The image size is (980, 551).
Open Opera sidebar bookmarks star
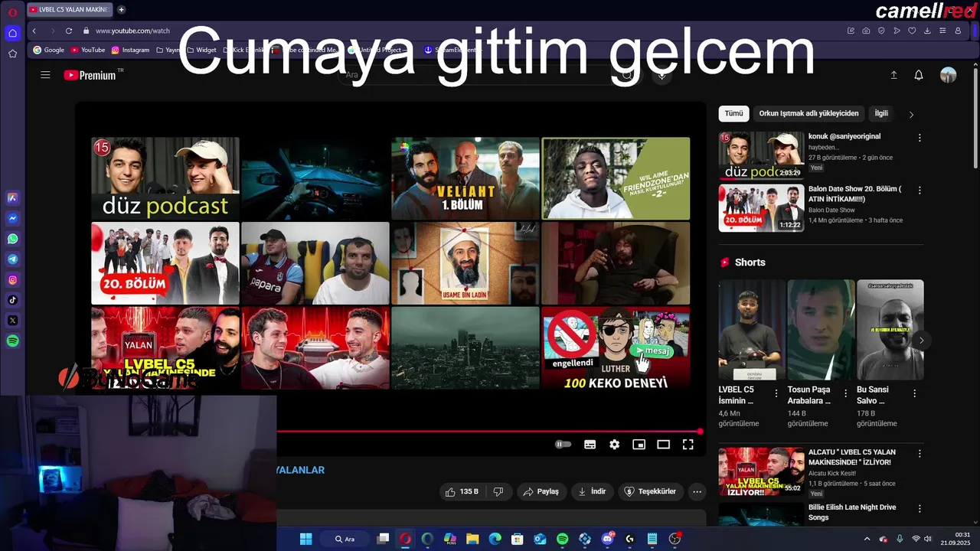coord(12,54)
